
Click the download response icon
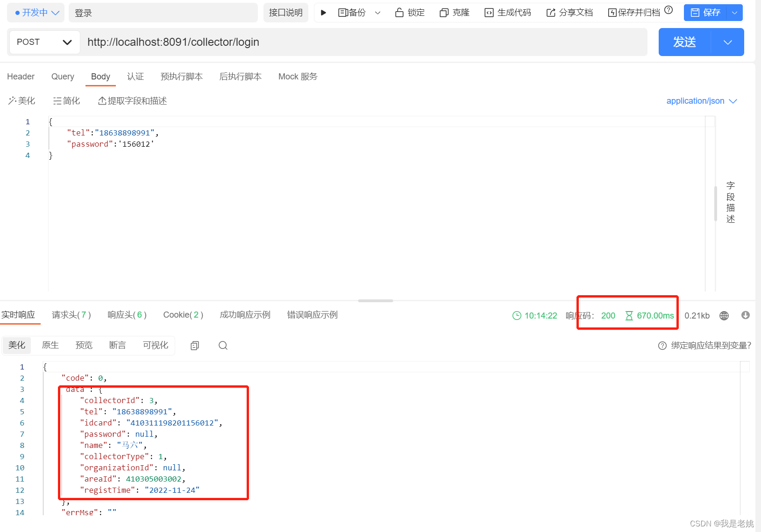coord(746,315)
